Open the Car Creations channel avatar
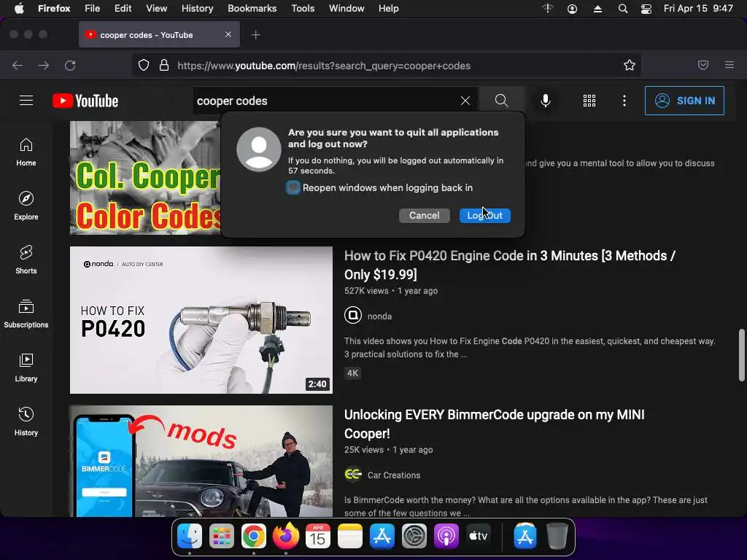 (x=353, y=474)
